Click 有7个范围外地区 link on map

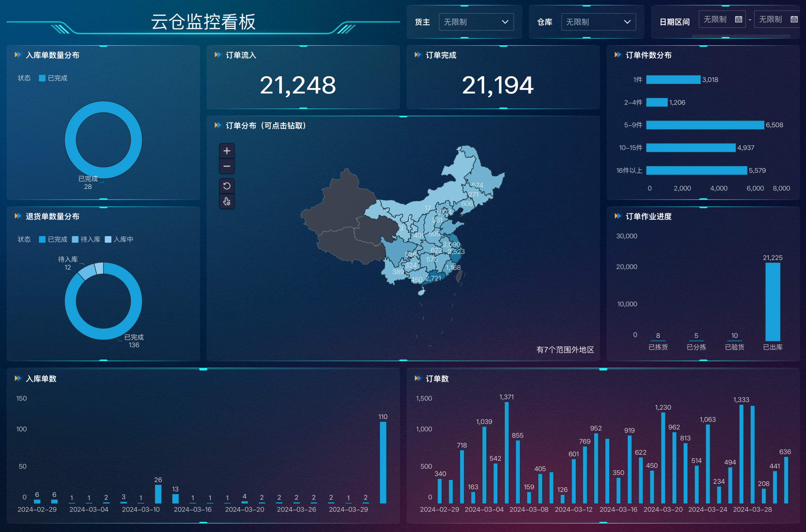tap(565, 349)
